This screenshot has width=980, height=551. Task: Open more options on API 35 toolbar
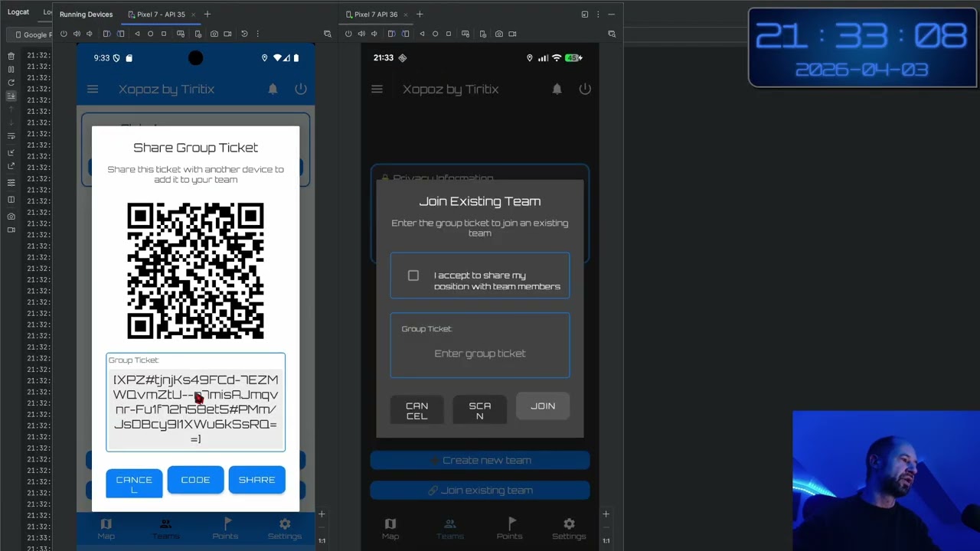[258, 34]
